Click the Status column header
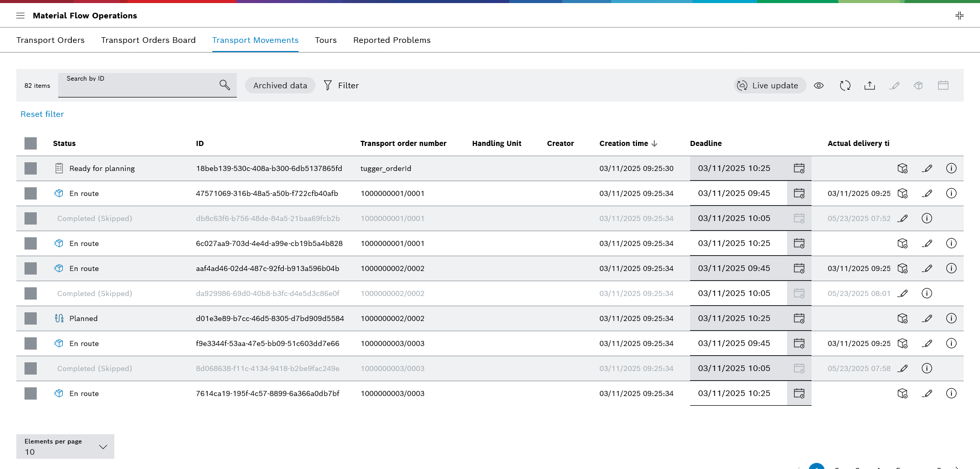The height and width of the screenshot is (469, 980). point(64,144)
